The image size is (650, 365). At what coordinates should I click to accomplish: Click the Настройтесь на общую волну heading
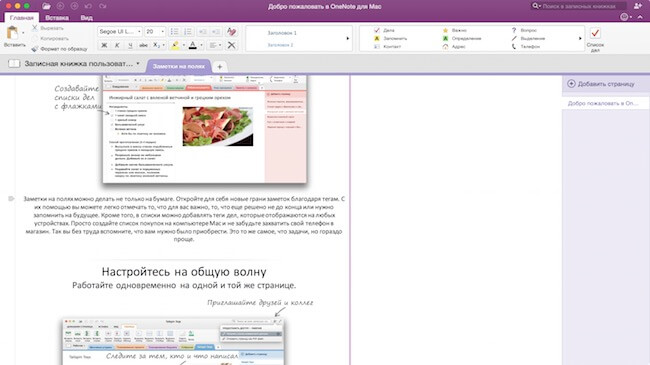(184, 272)
